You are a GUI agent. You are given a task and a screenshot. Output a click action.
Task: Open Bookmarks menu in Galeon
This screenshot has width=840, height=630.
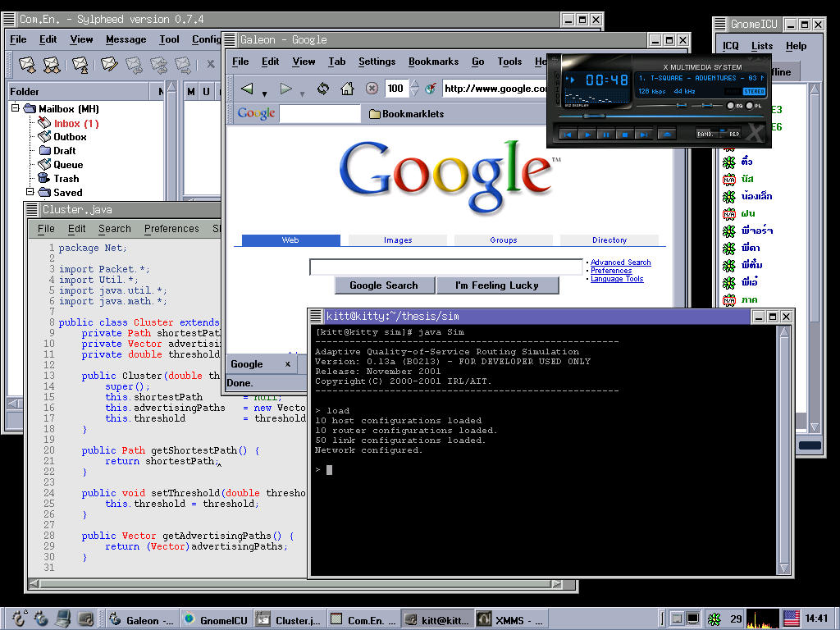pos(433,62)
